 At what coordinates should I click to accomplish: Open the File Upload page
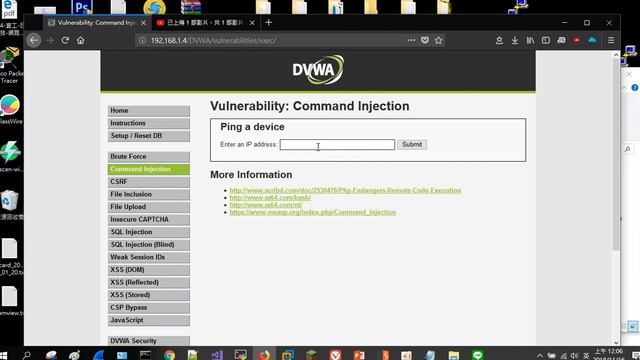coord(149,207)
